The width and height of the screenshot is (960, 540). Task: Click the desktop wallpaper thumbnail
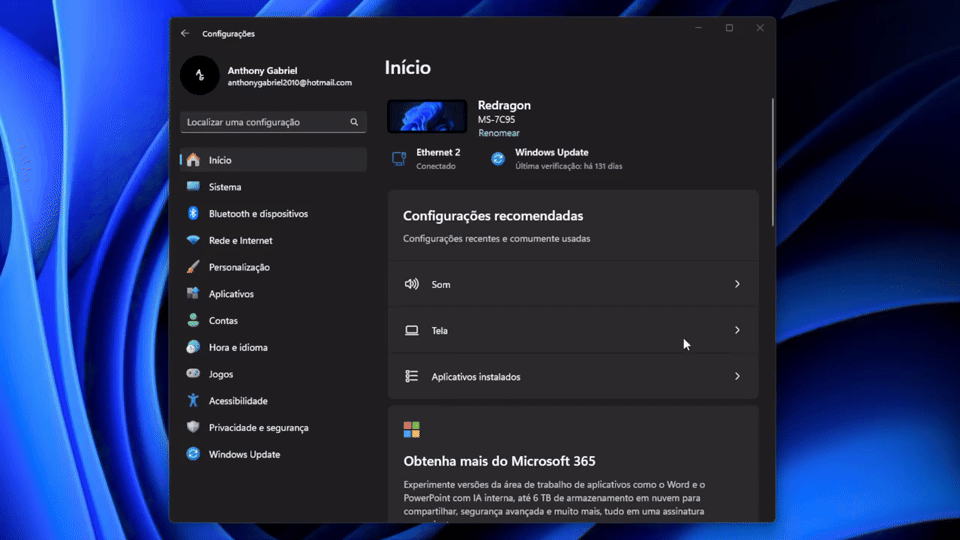(x=427, y=116)
